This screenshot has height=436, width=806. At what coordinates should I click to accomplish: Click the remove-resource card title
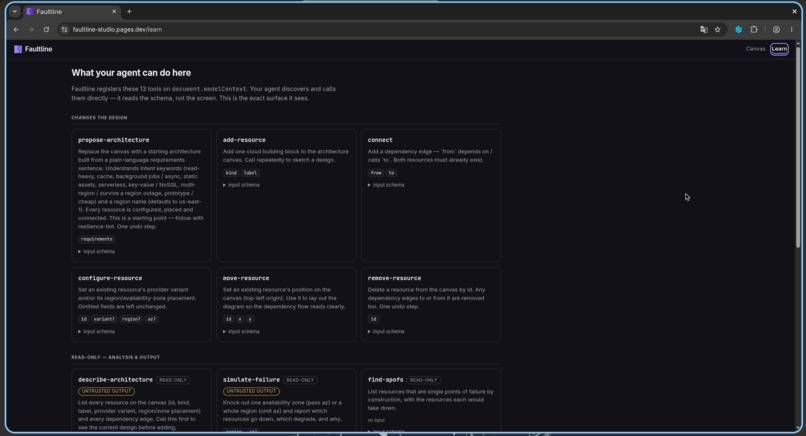pyautogui.click(x=394, y=278)
